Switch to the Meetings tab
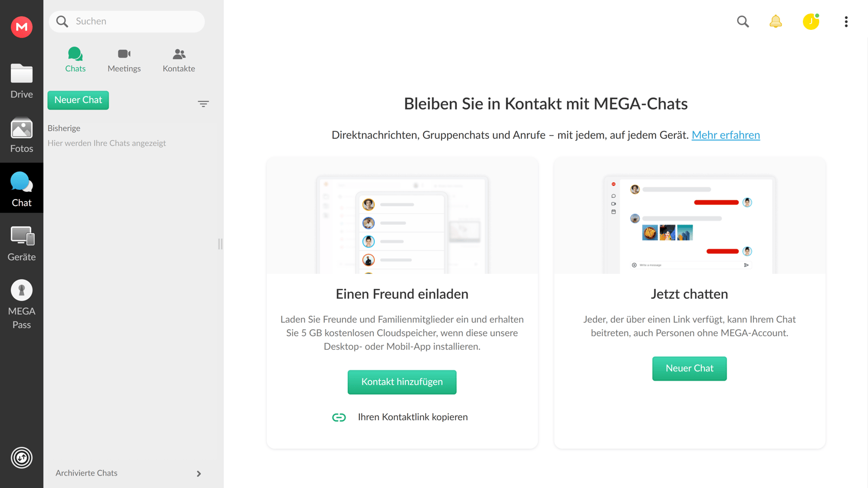 click(x=124, y=60)
